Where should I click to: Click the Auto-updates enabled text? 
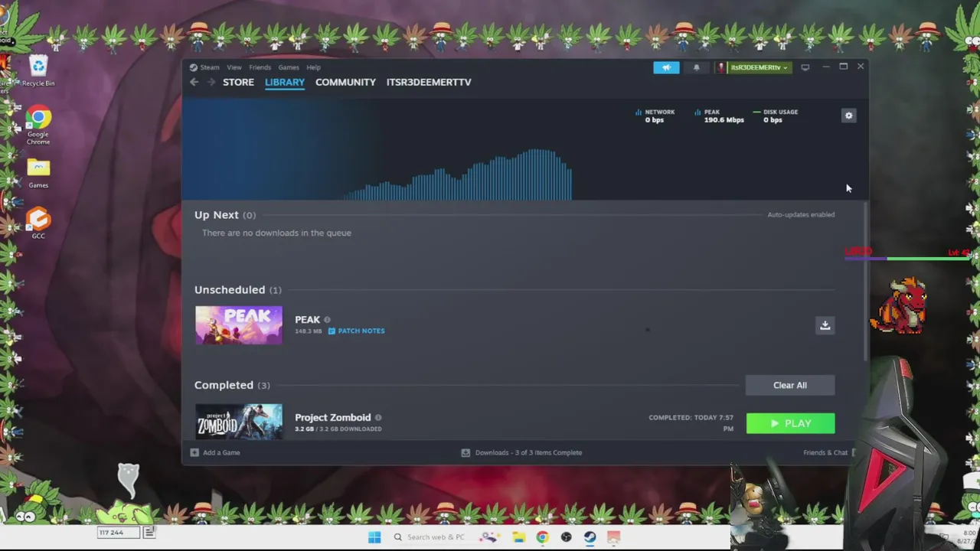pyautogui.click(x=801, y=214)
